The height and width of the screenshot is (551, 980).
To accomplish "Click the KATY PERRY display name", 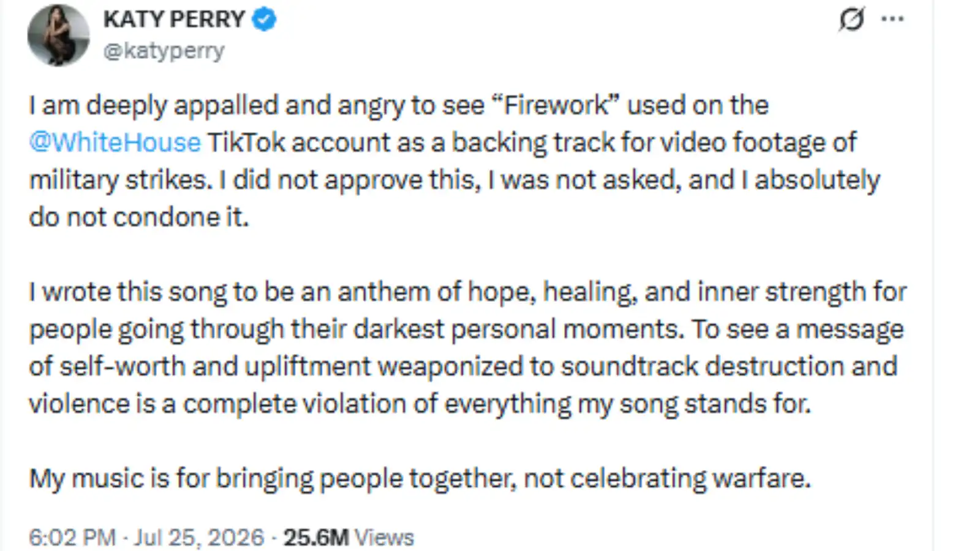I will coord(174,20).
